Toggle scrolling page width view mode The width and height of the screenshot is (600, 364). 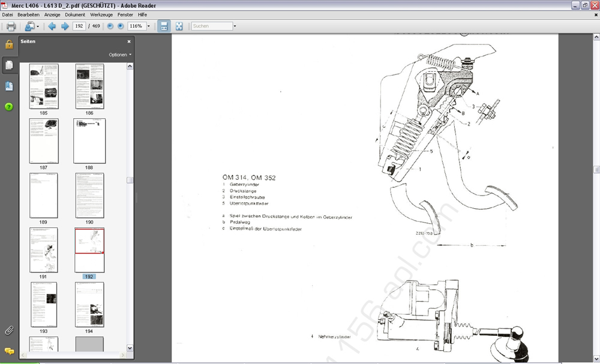pos(164,26)
